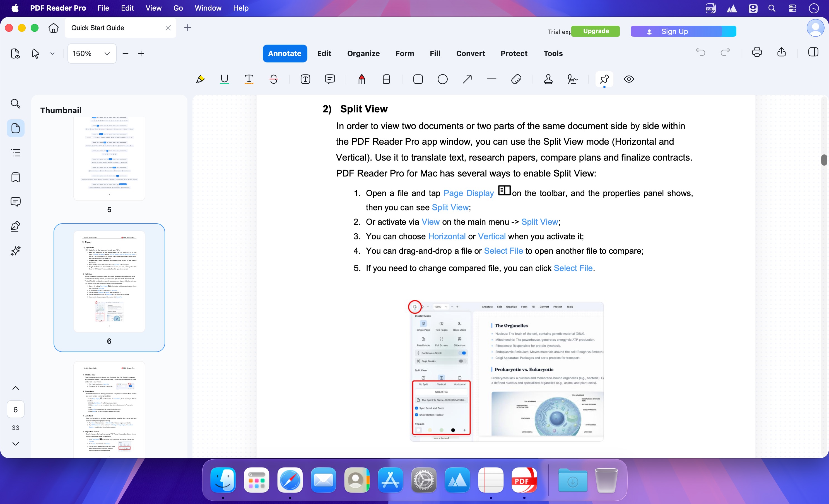The height and width of the screenshot is (504, 829).
Task: Open the Page Display settings icon
Action: pos(15,54)
